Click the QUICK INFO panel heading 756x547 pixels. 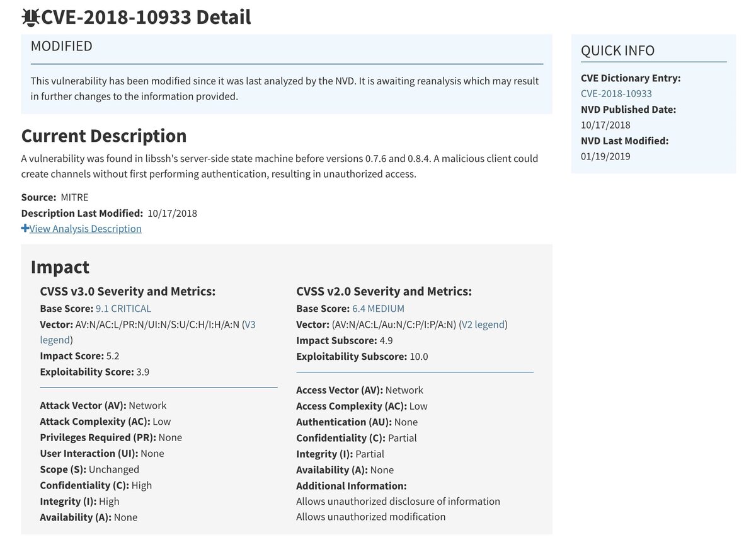tap(618, 50)
